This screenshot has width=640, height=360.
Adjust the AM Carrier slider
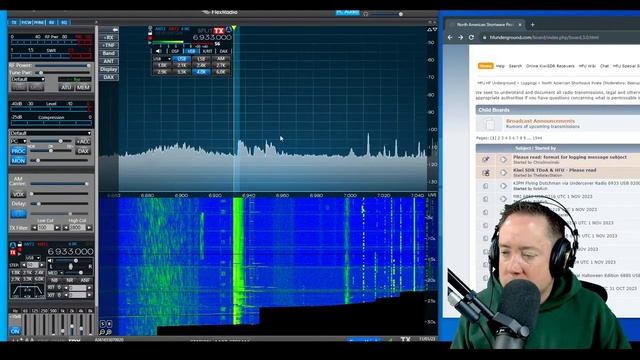(x=59, y=184)
